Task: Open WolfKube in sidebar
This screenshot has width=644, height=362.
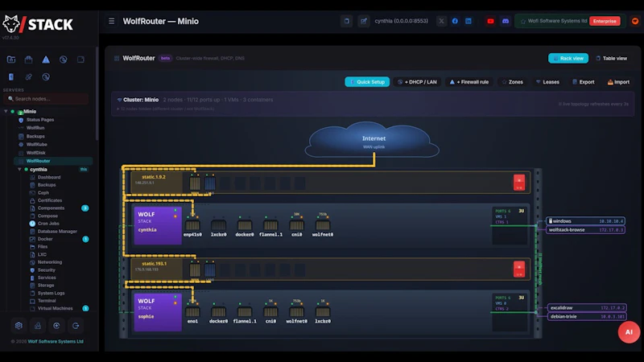Action: [x=36, y=145]
